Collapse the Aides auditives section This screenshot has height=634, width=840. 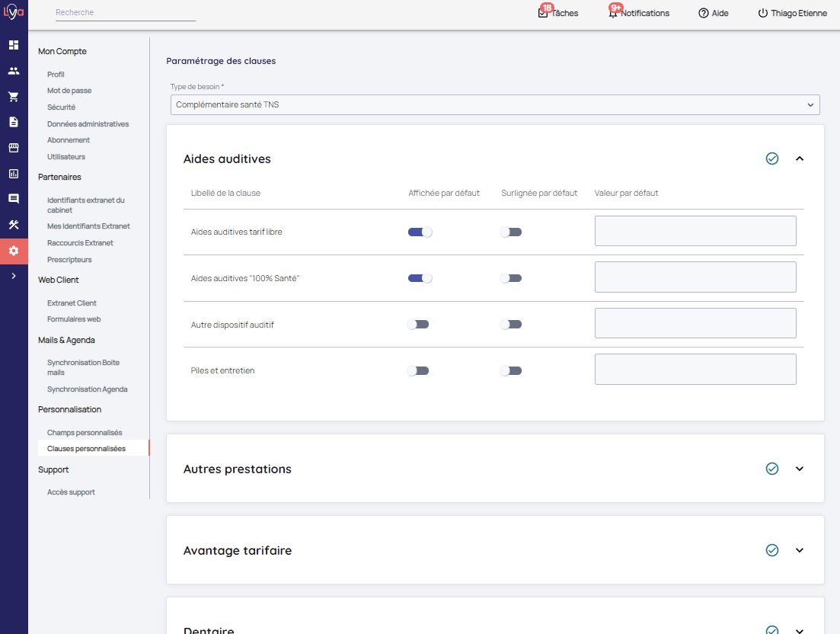tap(800, 158)
